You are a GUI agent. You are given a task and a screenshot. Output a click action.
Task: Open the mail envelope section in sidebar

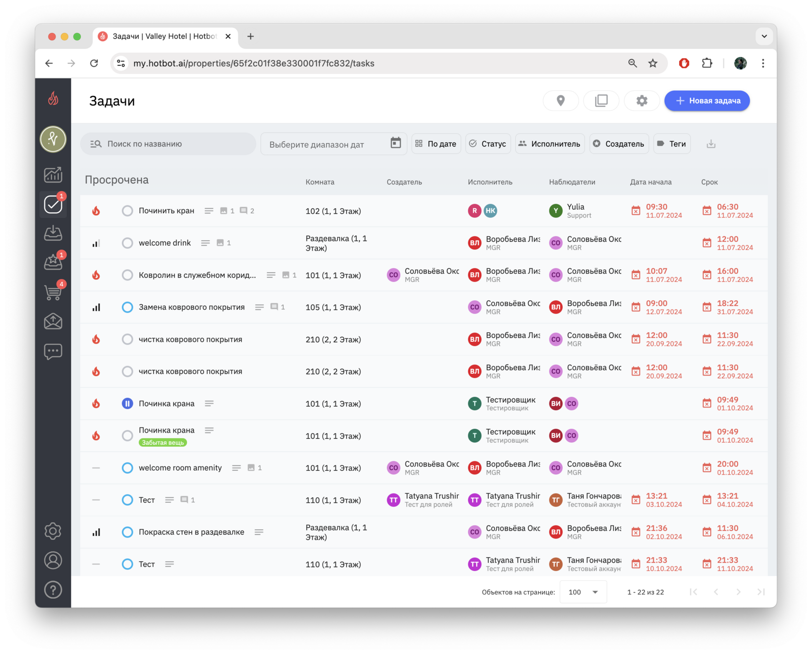pyautogui.click(x=53, y=321)
